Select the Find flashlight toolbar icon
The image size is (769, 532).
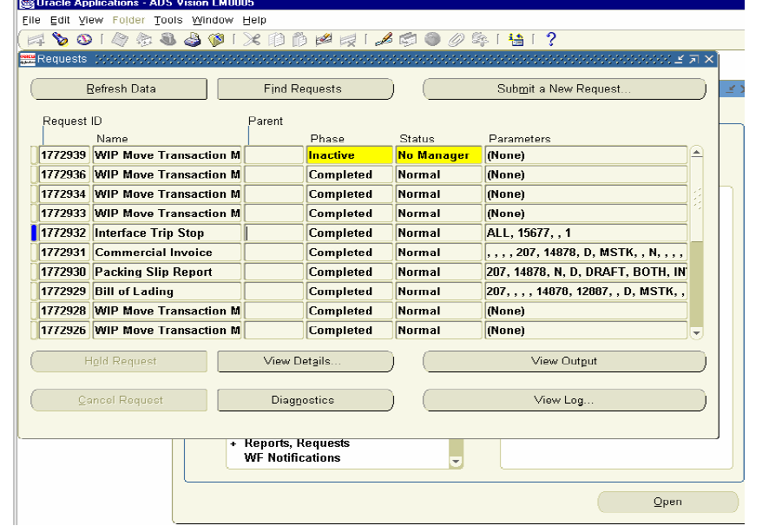[59, 38]
